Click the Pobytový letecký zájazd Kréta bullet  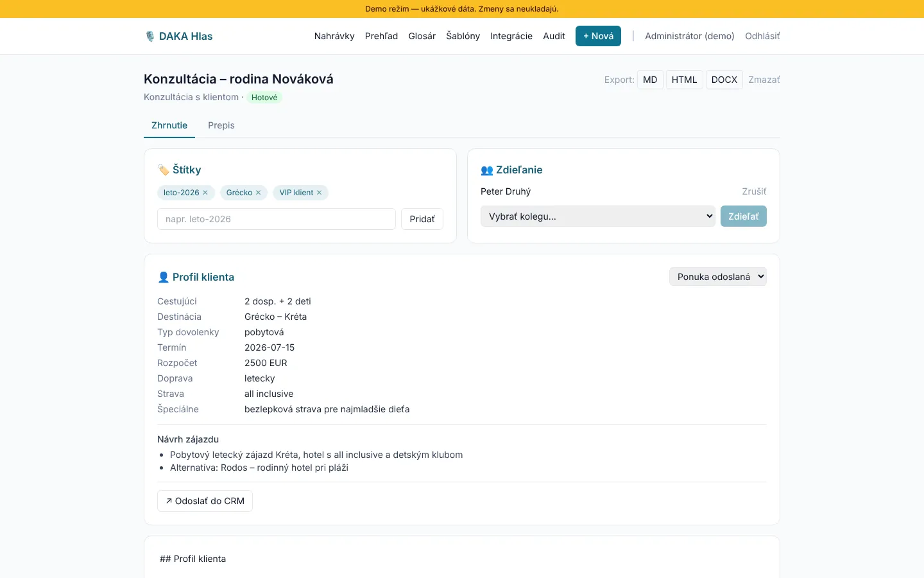(x=316, y=455)
